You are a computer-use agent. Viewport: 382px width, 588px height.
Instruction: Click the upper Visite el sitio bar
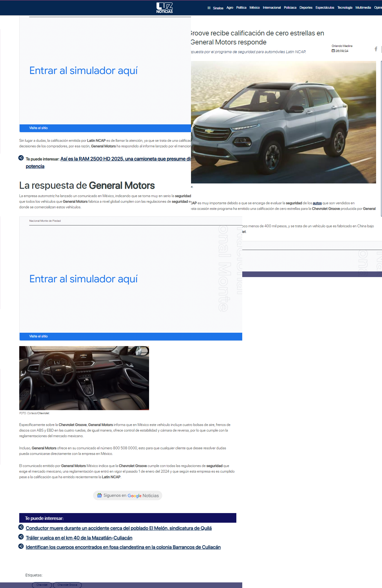tap(105, 128)
